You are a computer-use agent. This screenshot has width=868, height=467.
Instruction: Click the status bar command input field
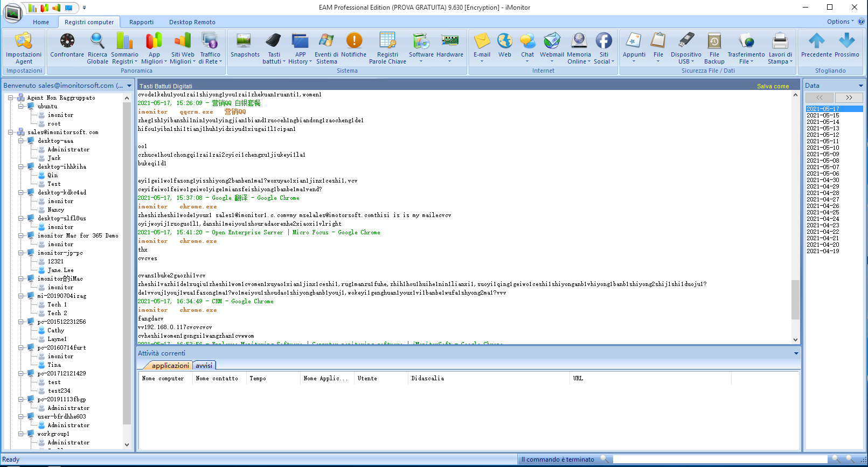coord(720,459)
